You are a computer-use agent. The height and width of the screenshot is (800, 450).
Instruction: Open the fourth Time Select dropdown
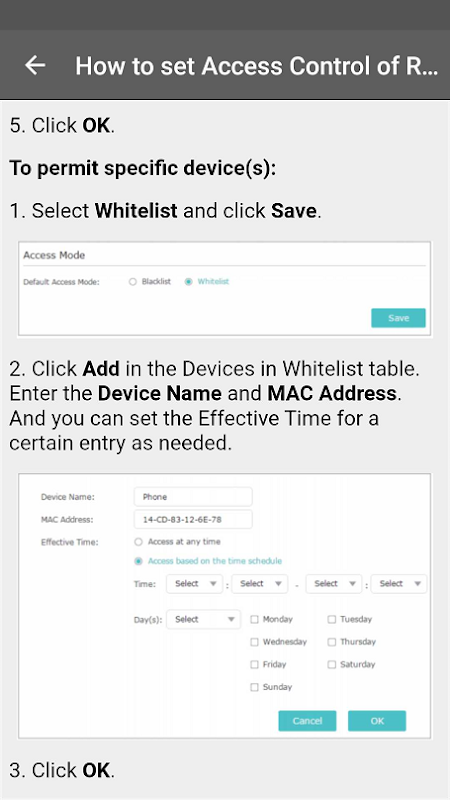(399, 584)
